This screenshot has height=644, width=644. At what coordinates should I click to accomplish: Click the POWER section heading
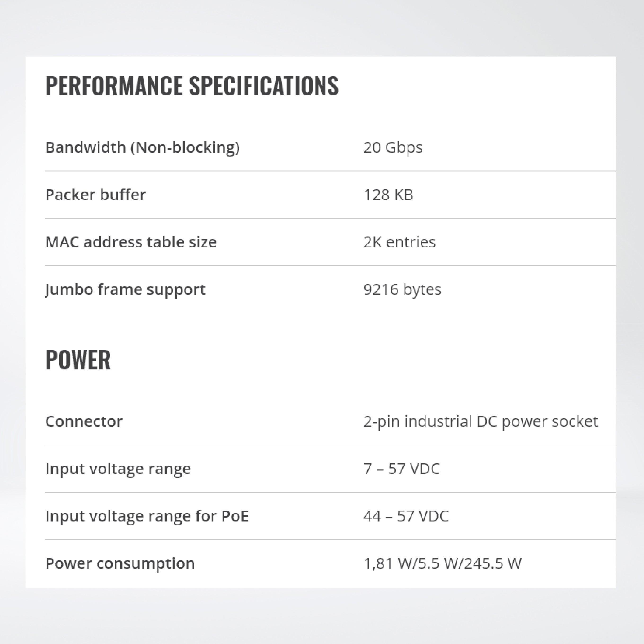(x=78, y=360)
